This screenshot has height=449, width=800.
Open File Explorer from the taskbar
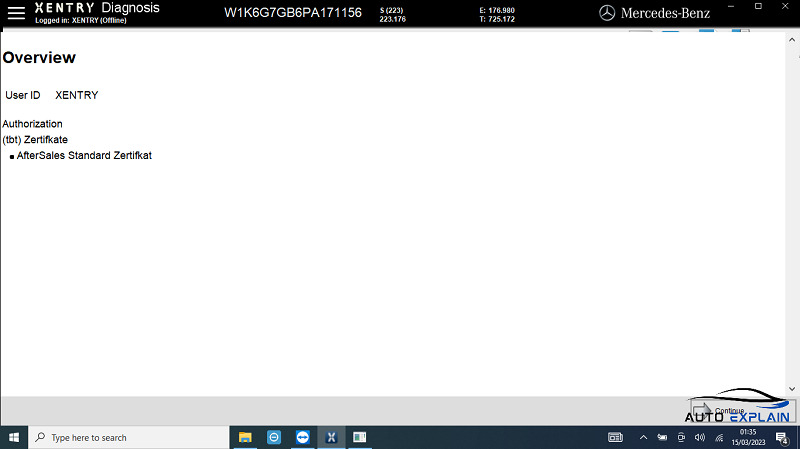coord(245,438)
